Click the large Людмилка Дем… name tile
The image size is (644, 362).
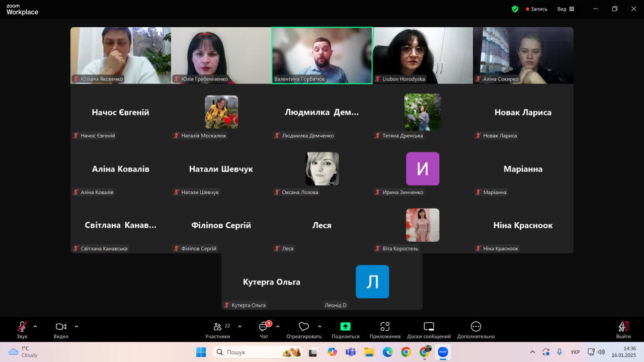322,113
